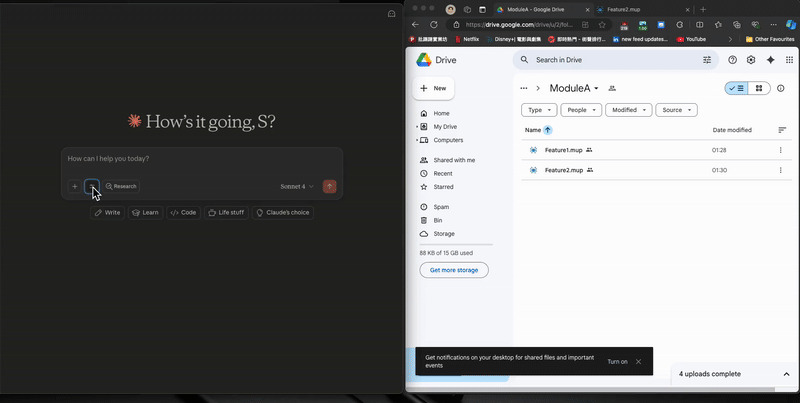Image resolution: width=800 pixels, height=403 pixels.
Task: Open the Google apps grid launcher
Action: click(x=790, y=60)
